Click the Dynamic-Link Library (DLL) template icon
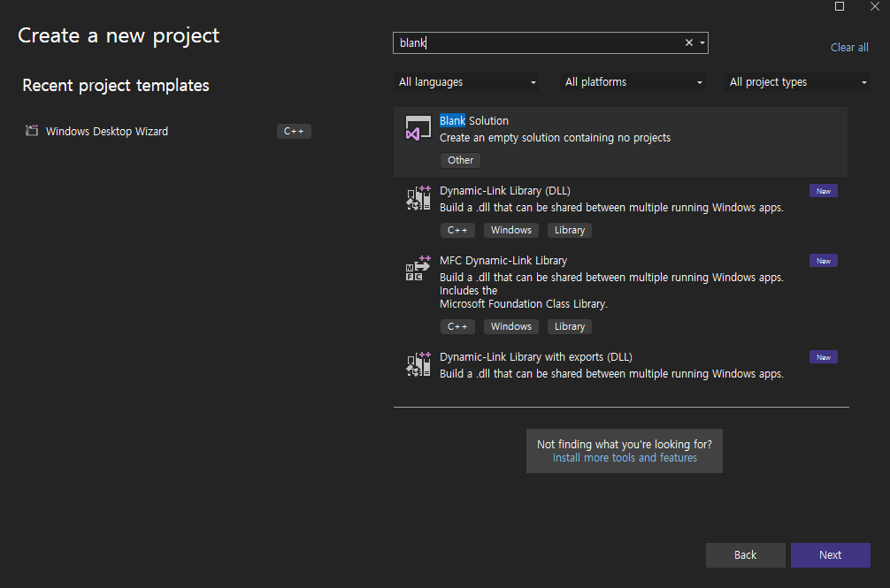Image resolution: width=890 pixels, height=588 pixels. point(418,198)
